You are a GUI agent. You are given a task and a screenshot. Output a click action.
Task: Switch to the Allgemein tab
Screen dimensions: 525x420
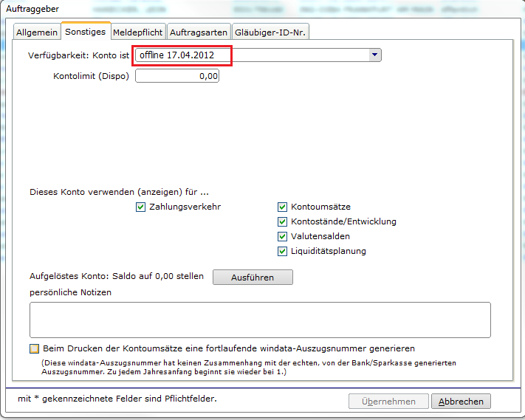click(x=37, y=32)
